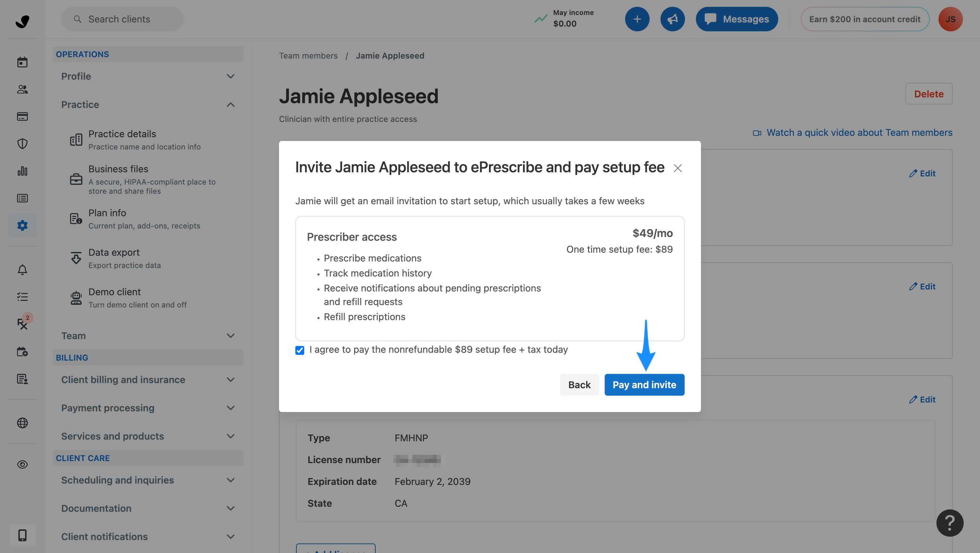
Task: Open the calendar icon in left rail
Action: (x=22, y=62)
